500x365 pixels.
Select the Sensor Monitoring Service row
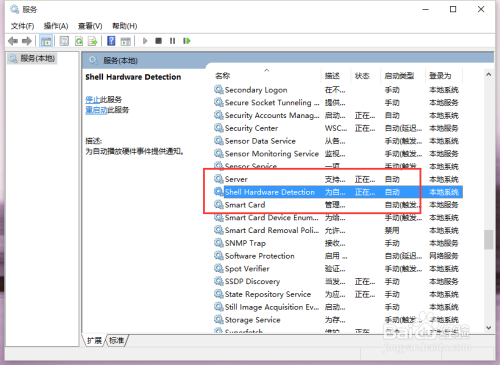(337, 153)
